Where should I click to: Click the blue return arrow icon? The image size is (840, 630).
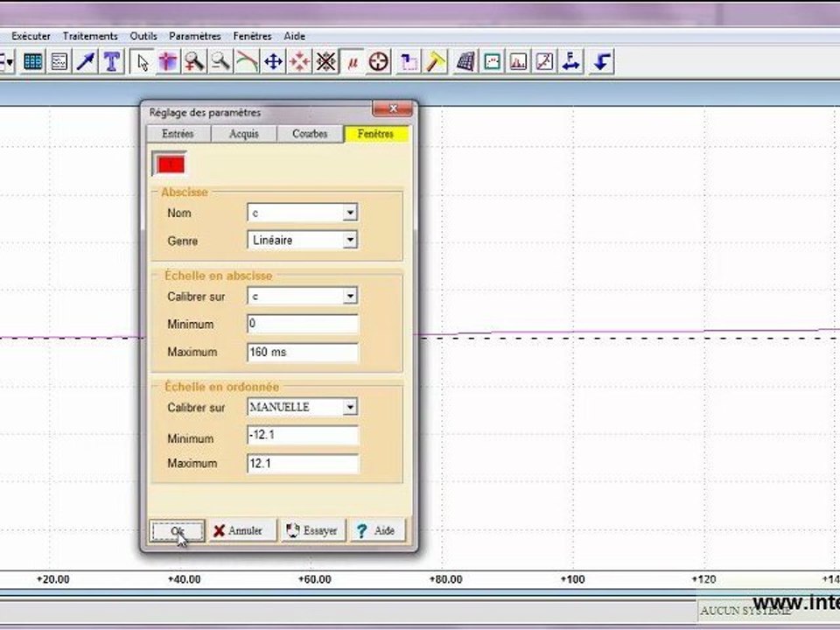click(x=601, y=61)
